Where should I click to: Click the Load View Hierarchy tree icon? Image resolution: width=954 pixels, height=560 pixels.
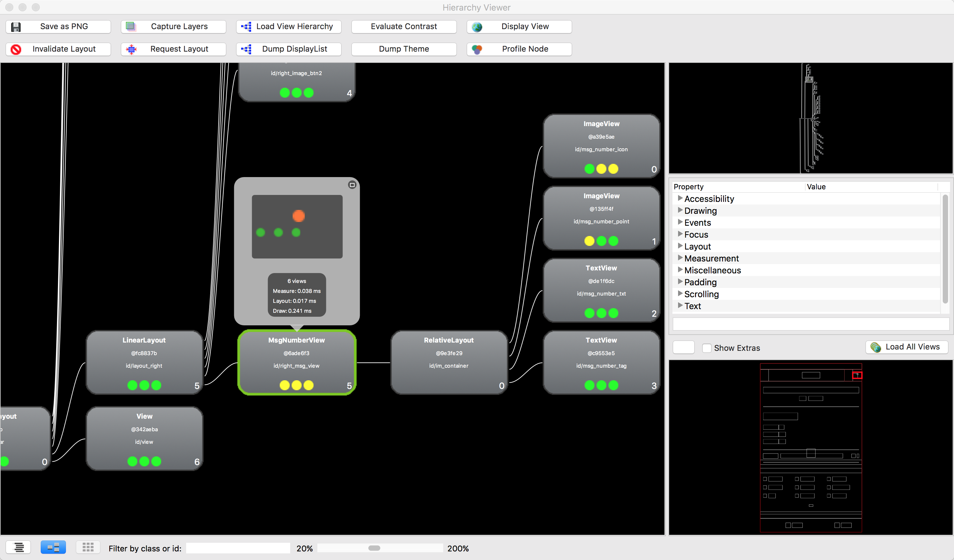(x=246, y=26)
